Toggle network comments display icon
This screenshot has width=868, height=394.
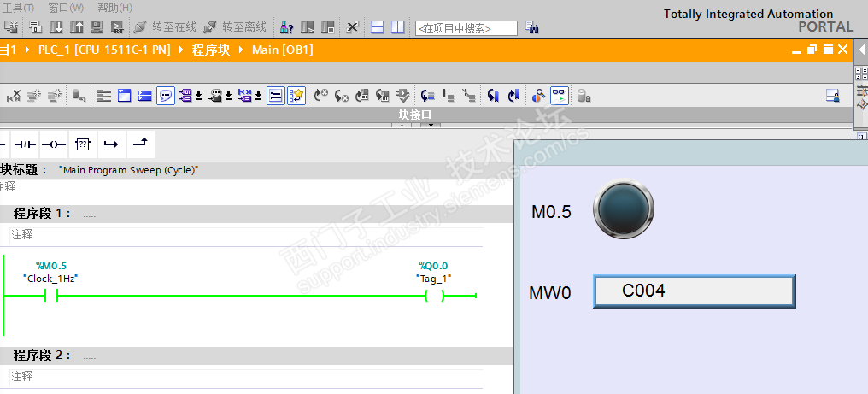(276, 96)
